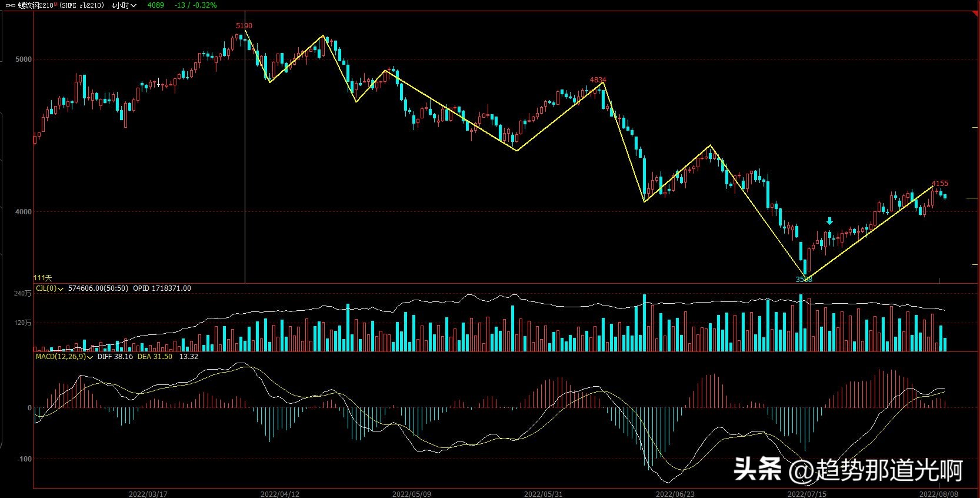
Task: Click the 2022/08/08 date on the time axis
Action: pyautogui.click(x=939, y=494)
